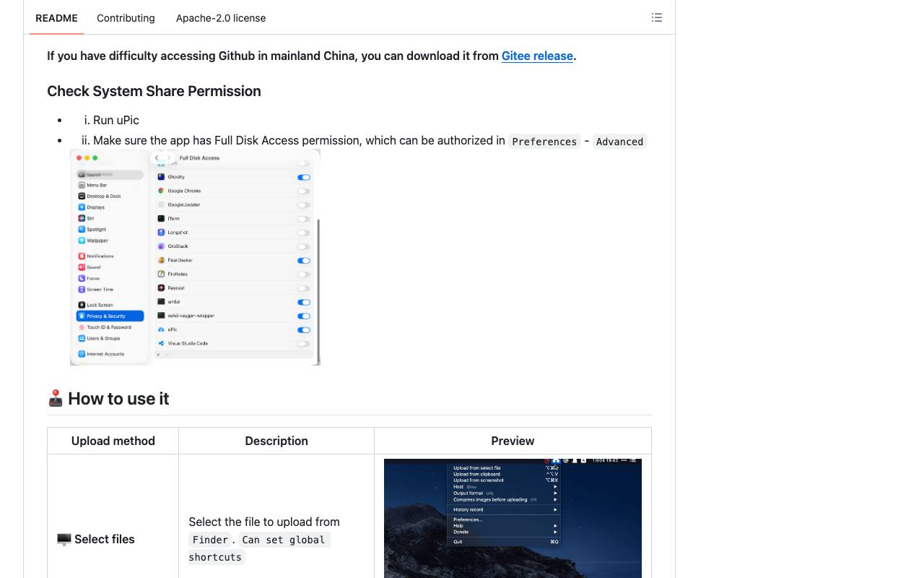Image resolution: width=924 pixels, height=578 pixels.
Task: Click the OrbStack app icon in list
Action: pos(161,246)
